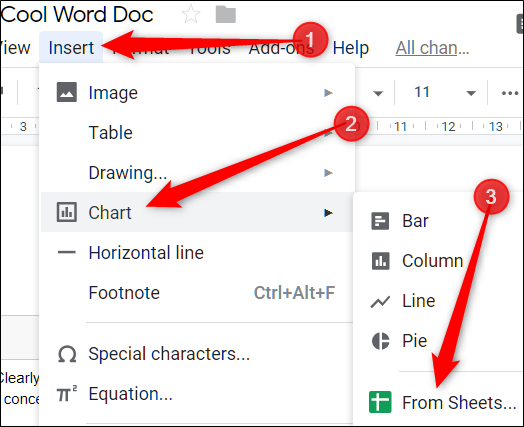This screenshot has width=524, height=427.
Task: Click the font size value 11
Action: pos(422,92)
